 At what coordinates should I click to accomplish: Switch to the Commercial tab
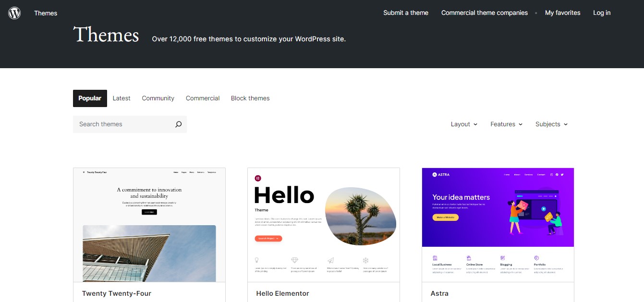203,98
